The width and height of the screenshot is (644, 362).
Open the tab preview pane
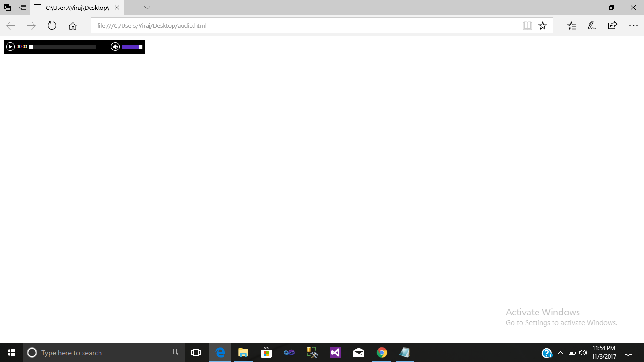[x=148, y=8]
